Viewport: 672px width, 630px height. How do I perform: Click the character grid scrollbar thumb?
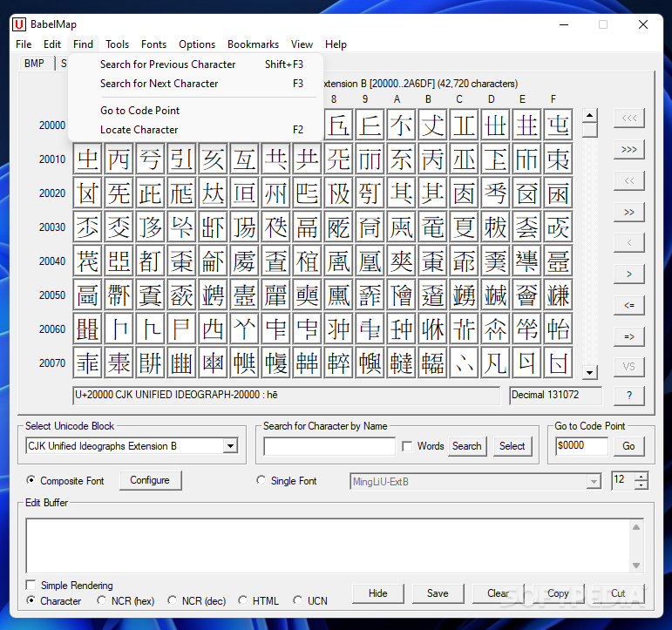[590, 130]
